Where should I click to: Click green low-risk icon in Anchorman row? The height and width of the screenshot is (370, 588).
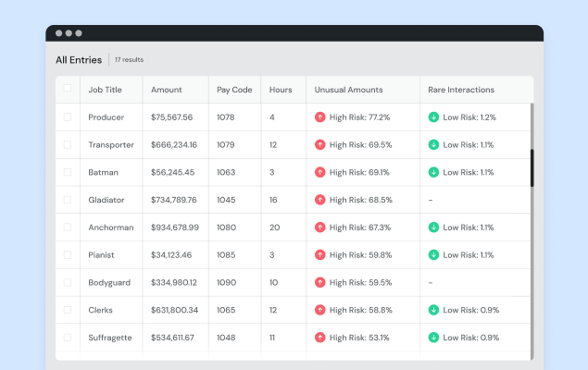(433, 228)
